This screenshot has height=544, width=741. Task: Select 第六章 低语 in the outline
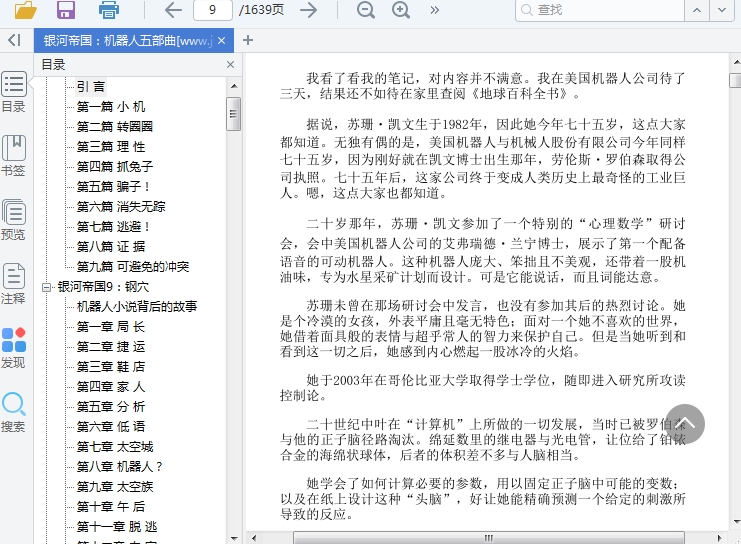[x=111, y=426]
